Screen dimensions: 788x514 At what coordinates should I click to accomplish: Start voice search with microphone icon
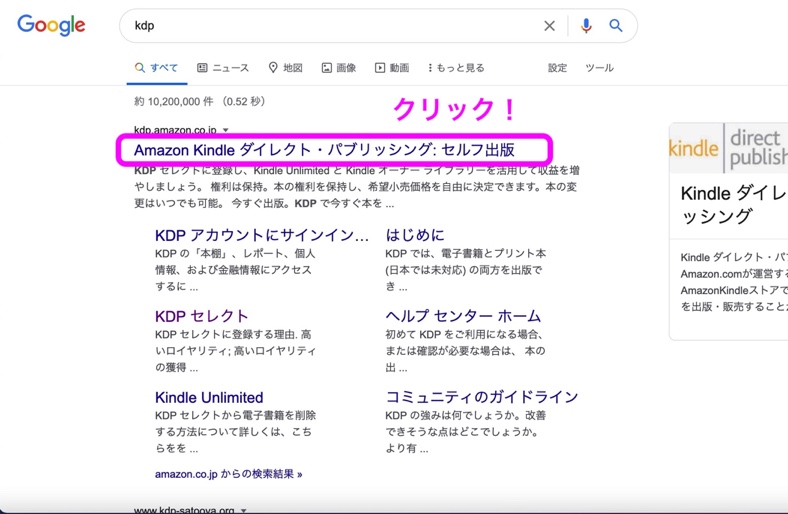coord(586,26)
